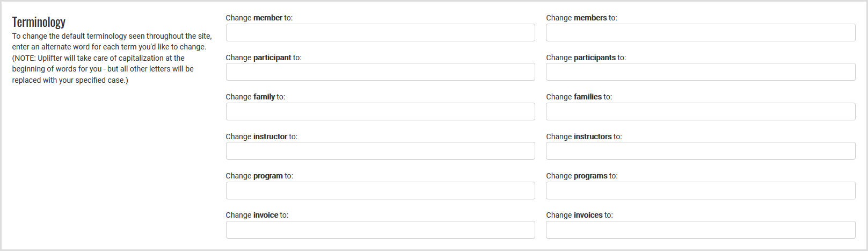Click into the 'Change instructors to' field
The image size is (868, 251).
point(701,151)
